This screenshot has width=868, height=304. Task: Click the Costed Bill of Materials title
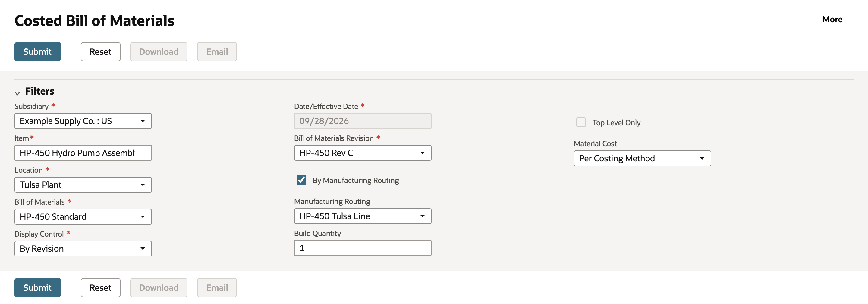click(94, 20)
